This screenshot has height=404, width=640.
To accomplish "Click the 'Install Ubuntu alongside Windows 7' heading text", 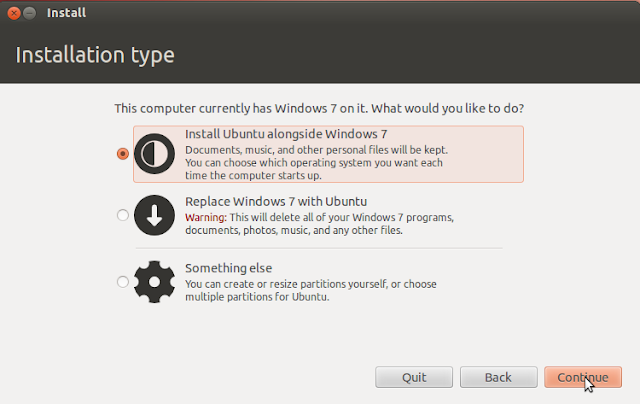I will (x=286, y=134).
